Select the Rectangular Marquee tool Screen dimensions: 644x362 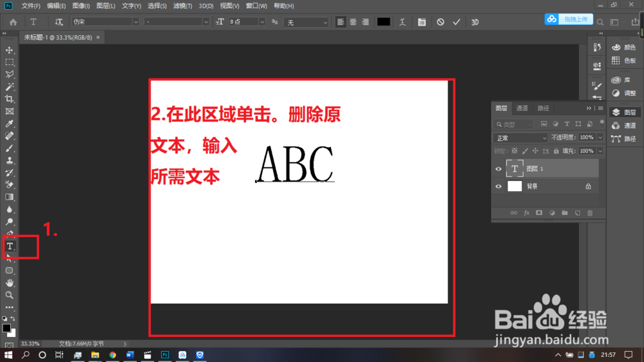(x=9, y=62)
